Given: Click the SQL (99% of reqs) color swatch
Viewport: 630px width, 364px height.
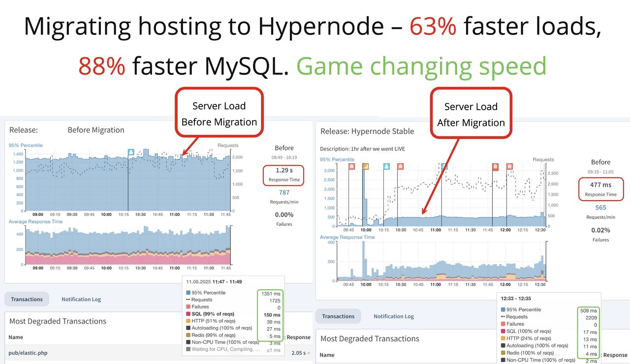Looking at the screenshot, I should [x=188, y=314].
